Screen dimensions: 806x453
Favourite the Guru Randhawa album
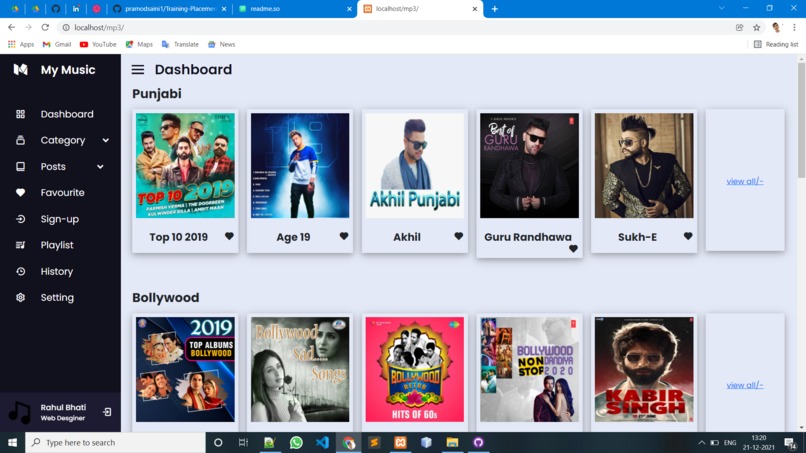(573, 249)
